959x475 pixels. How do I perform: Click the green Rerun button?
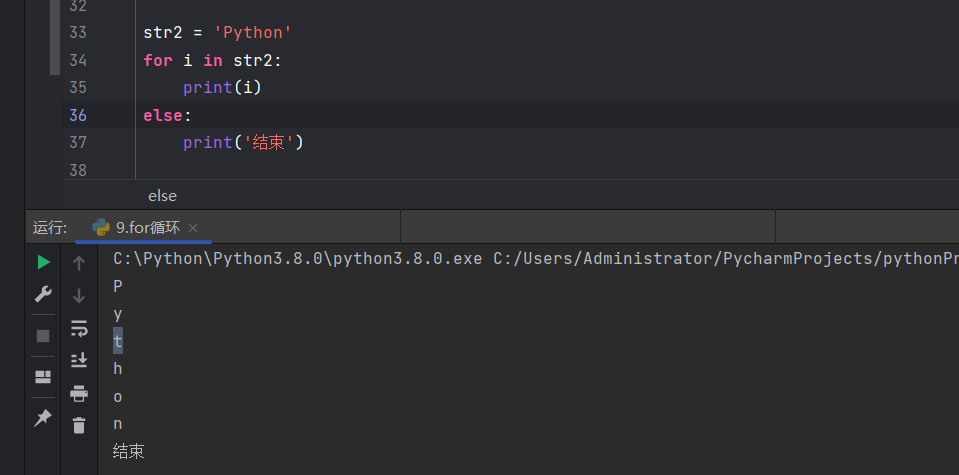coord(43,262)
